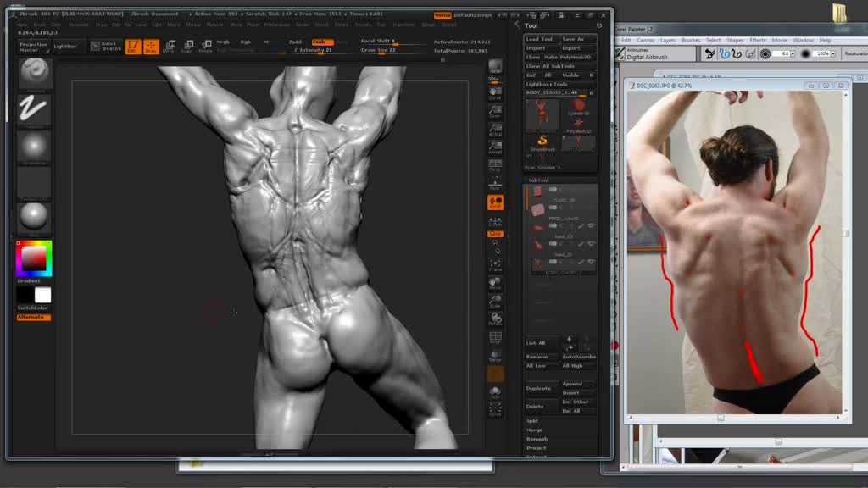
Task: Set canvas to Actual size
Action: (495, 130)
